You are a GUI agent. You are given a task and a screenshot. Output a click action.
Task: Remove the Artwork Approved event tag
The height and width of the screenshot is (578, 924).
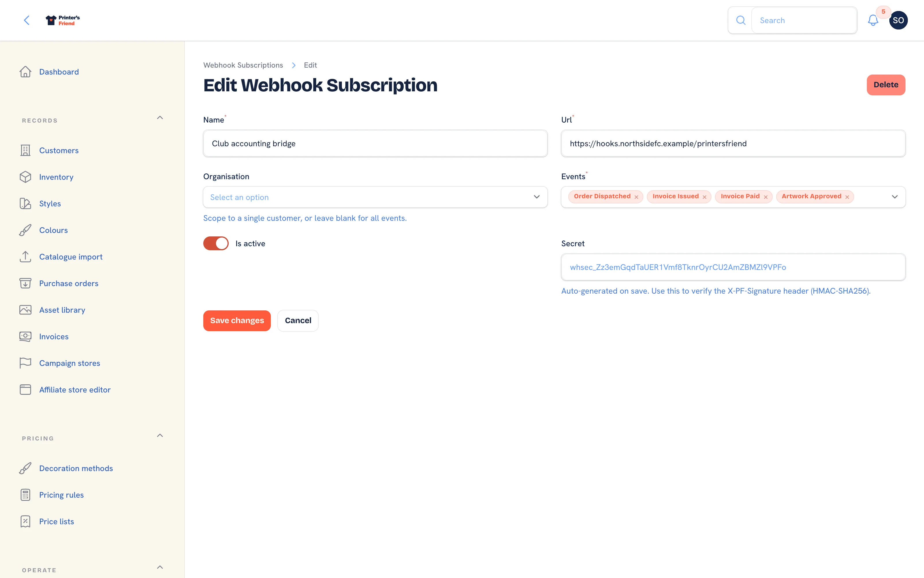pyautogui.click(x=847, y=197)
